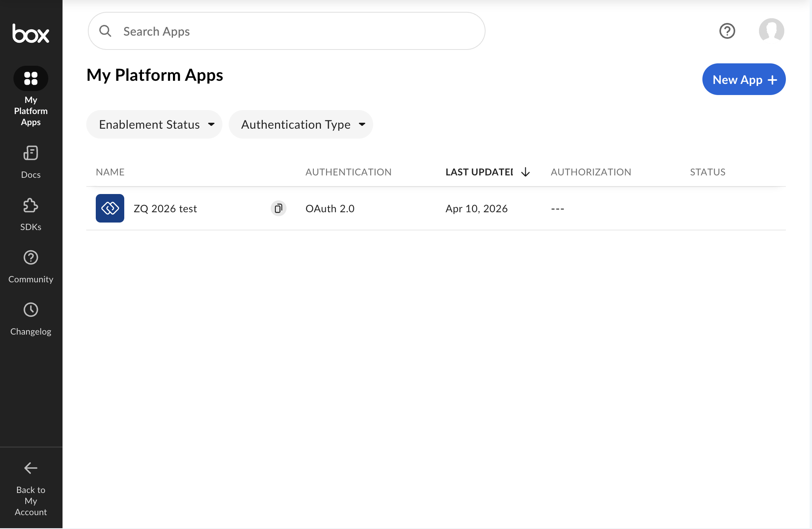Expand the Authentication Type filter

[301, 124]
